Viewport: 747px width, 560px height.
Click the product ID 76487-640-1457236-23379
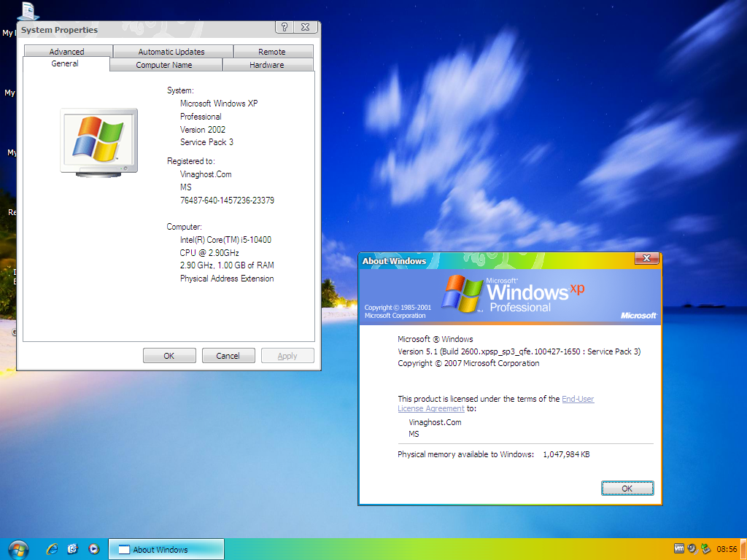coord(228,201)
